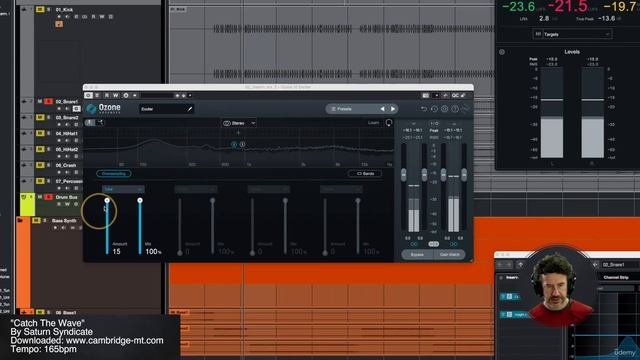Viewport: 640px width, 360px height.
Task: Click the input channel link icon under input meters
Action: pyautogui.click(x=414, y=244)
